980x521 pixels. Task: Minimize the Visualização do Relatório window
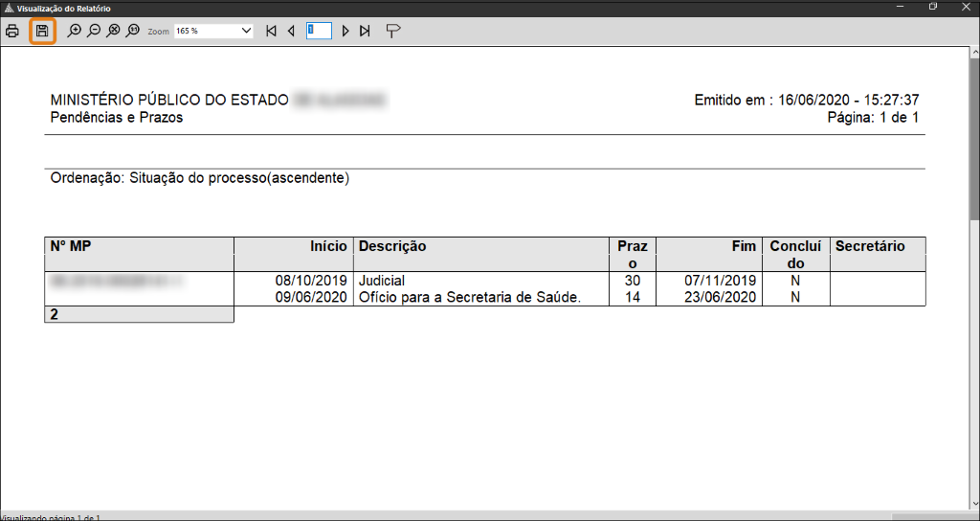[900, 7]
